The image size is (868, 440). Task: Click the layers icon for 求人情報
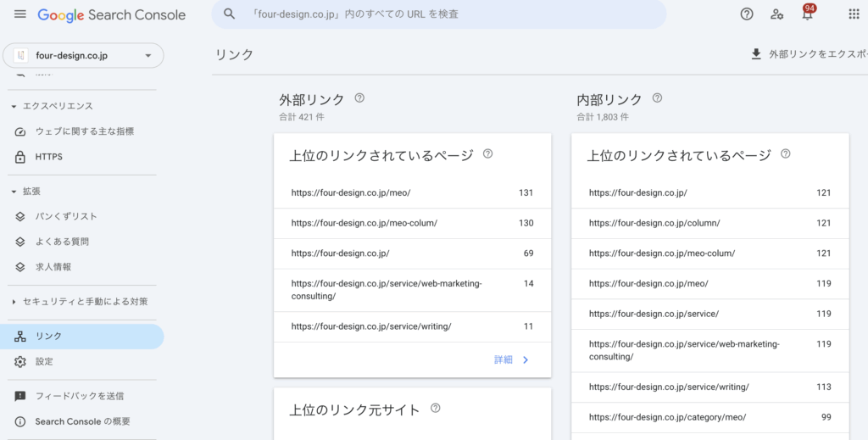[20, 267]
